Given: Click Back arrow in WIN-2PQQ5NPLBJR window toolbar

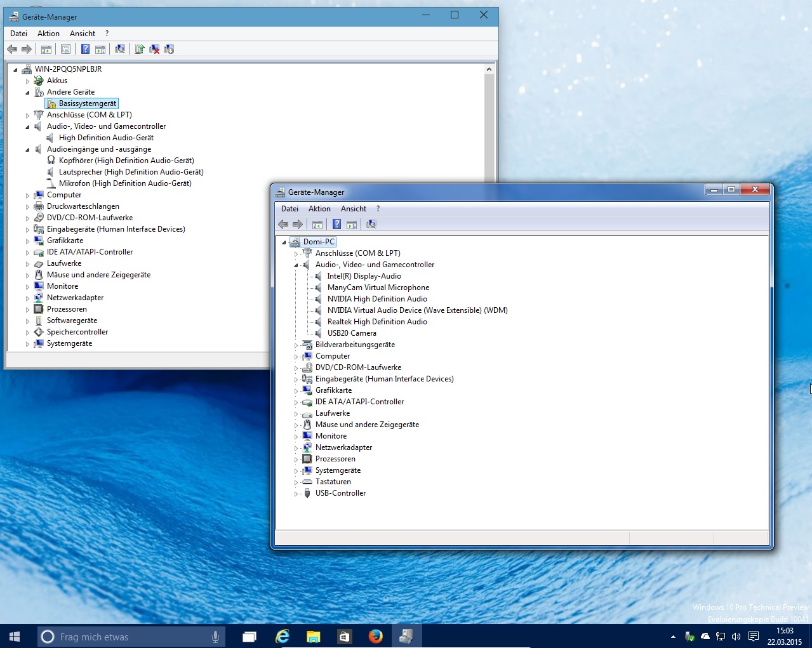Looking at the screenshot, I should [12, 50].
